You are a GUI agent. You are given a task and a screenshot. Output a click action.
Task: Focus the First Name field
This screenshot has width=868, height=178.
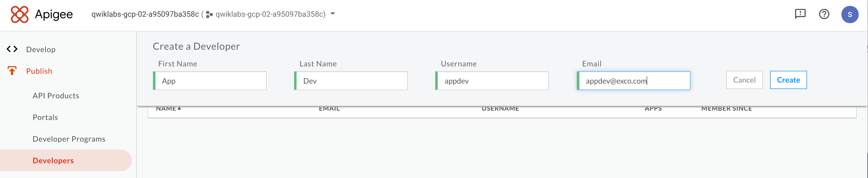point(210,81)
